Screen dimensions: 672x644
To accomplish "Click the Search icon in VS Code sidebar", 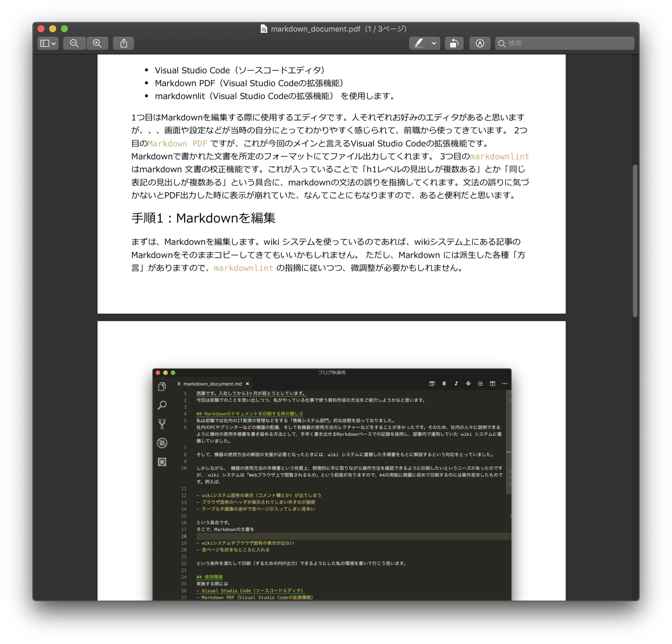I will [162, 405].
